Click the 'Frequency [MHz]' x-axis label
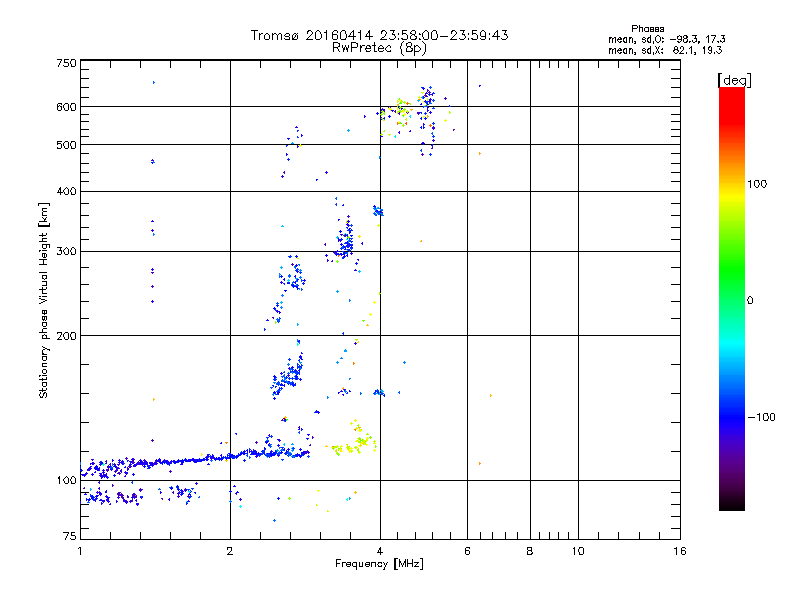This screenshot has width=800, height=600. click(379, 564)
